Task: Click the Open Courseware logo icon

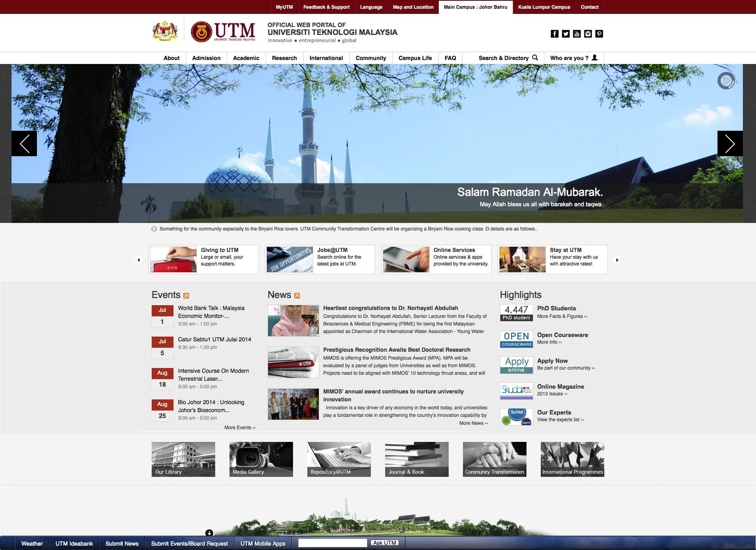Action: [x=516, y=339]
